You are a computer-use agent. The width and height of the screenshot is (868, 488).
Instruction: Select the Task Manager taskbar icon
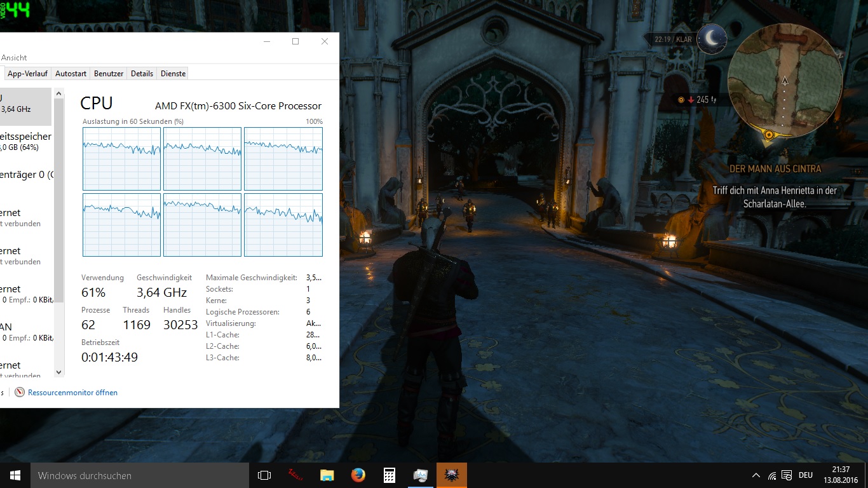[x=420, y=475]
